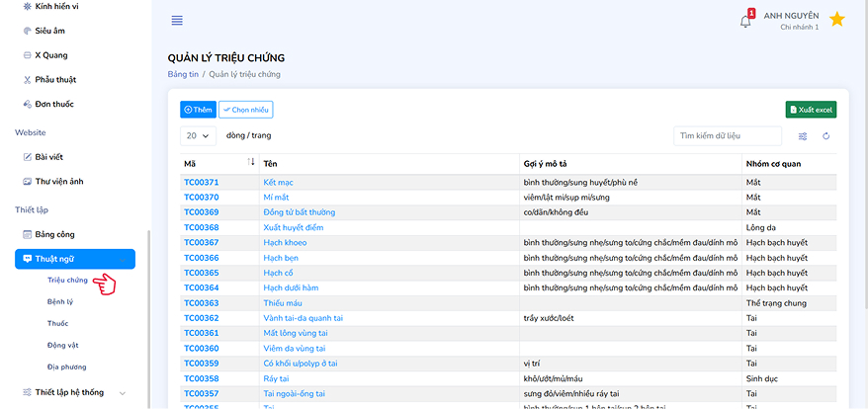Open the column filter settings icon
The height and width of the screenshot is (409, 868).
pyautogui.click(x=803, y=136)
